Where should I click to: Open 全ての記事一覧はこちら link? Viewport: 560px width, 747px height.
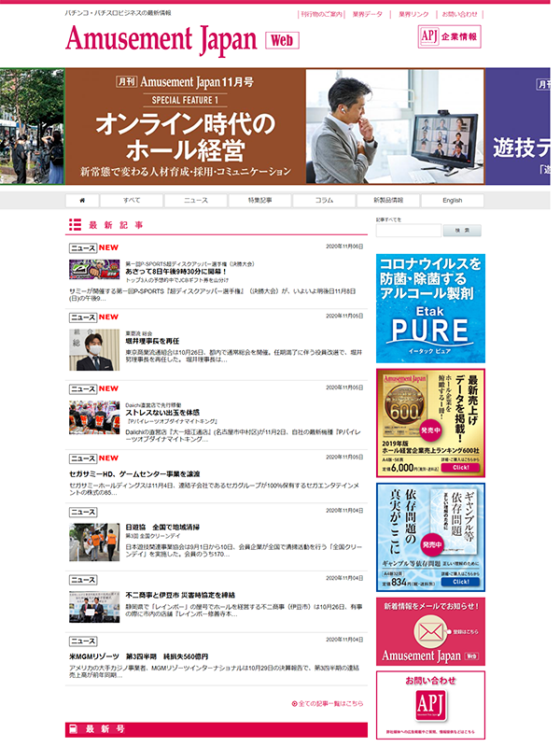(328, 704)
